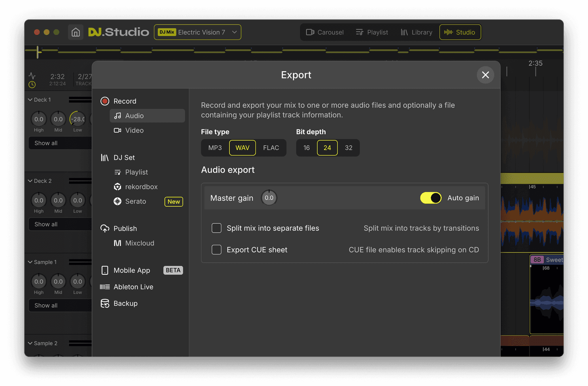Click the Serato logo icon
This screenshot has height=386, width=588.
click(x=117, y=201)
